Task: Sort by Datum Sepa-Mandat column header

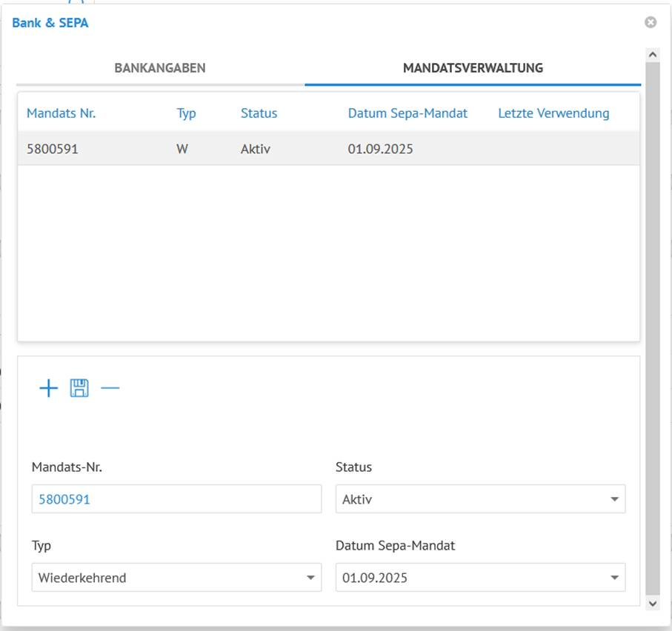Action: click(x=407, y=113)
